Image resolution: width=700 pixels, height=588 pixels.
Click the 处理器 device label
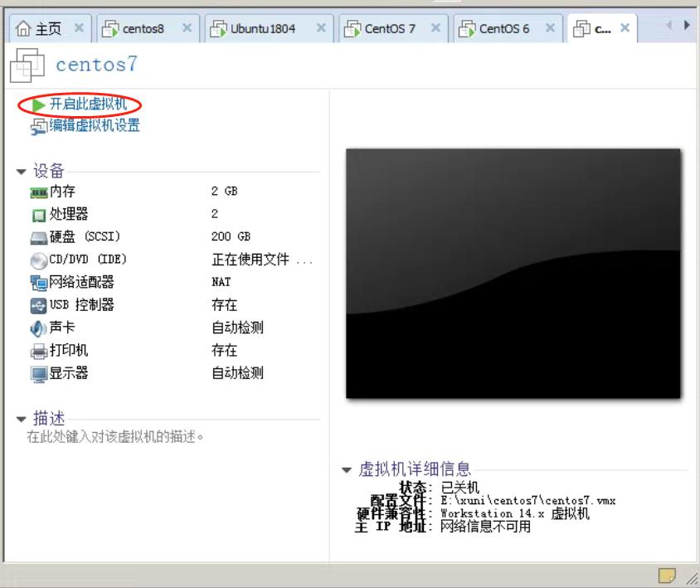(69, 214)
